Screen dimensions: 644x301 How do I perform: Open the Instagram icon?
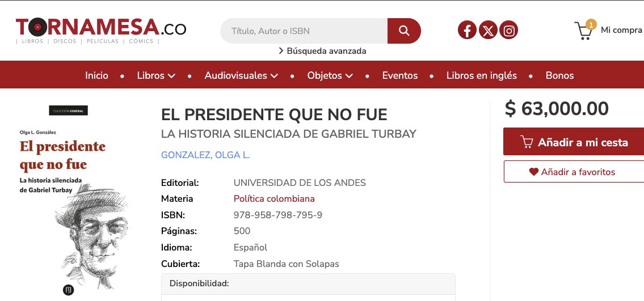pyautogui.click(x=509, y=31)
